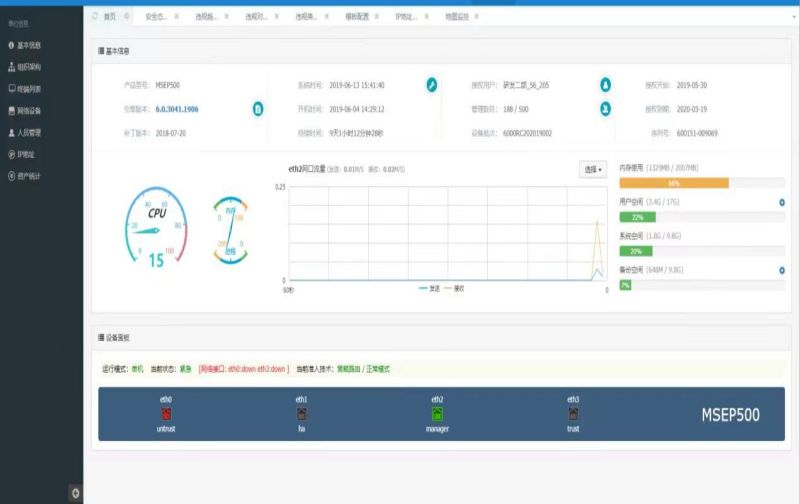Image resolution: width=800 pixels, height=504 pixels.
Task: Click the patch version 2018-07-20
Action: tap(170, 133)
